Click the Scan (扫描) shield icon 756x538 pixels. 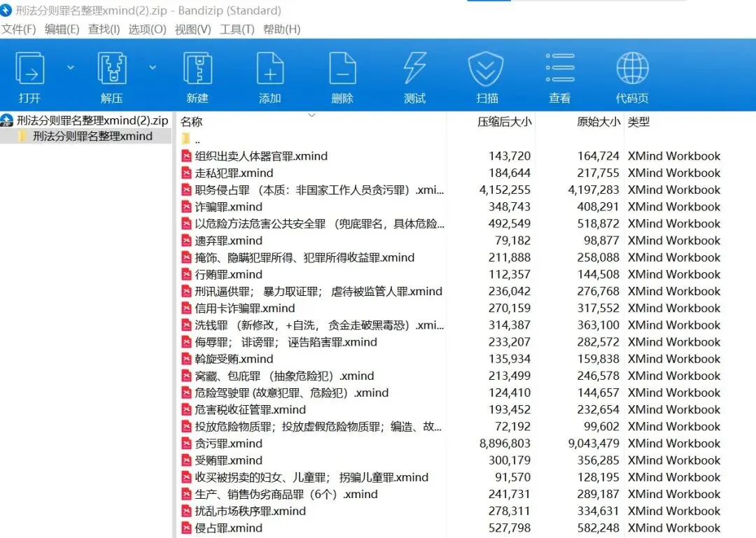486,69
